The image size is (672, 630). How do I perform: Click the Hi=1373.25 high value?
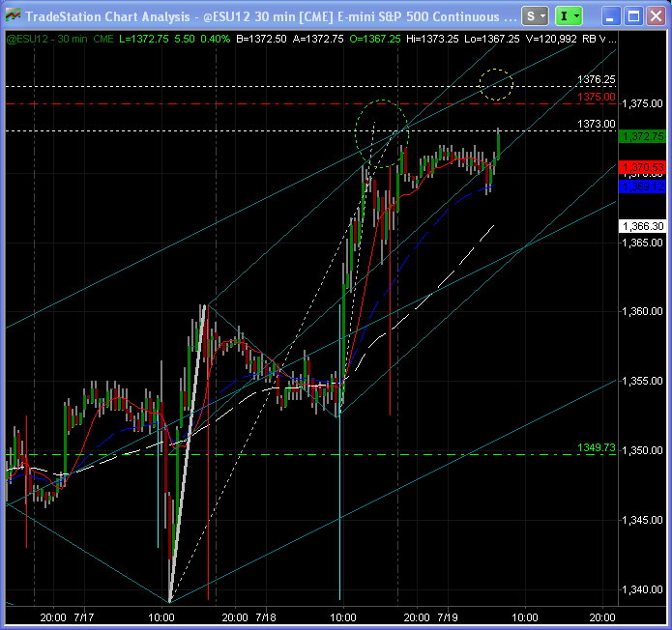[x=432, y=39]
